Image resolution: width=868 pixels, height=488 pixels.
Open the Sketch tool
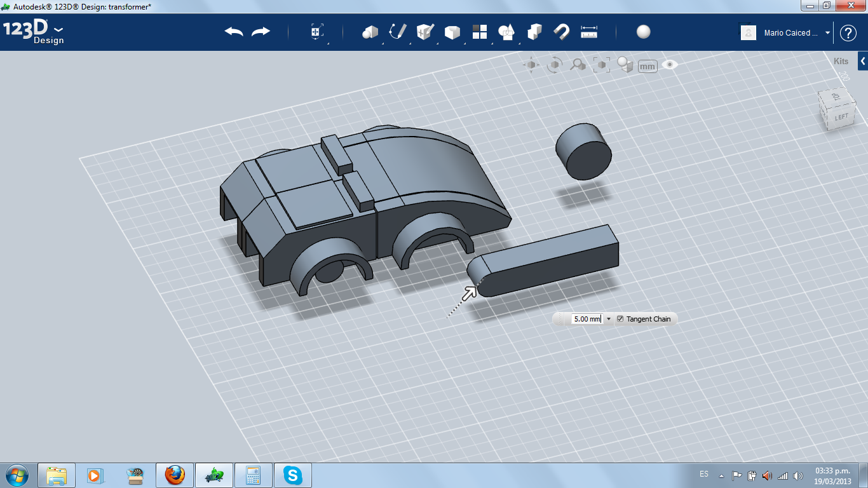[x=398, y=32]
